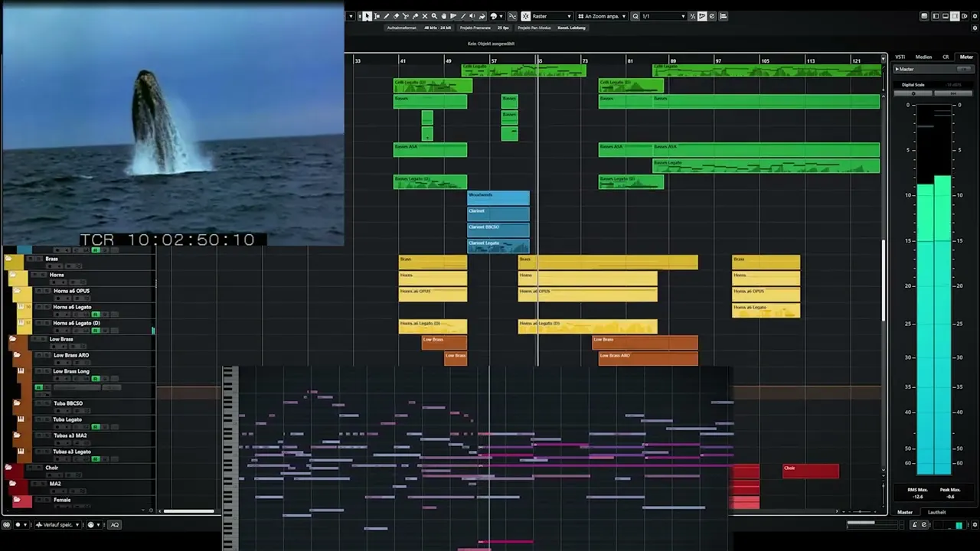980x551 pixels.
Task: Toggle the Snap on/off button
Action: 526,16
